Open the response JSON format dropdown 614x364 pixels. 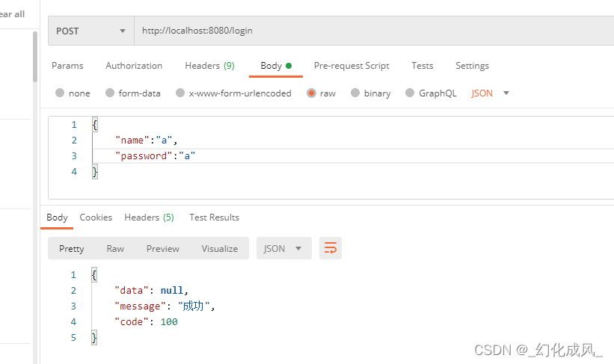284,248
